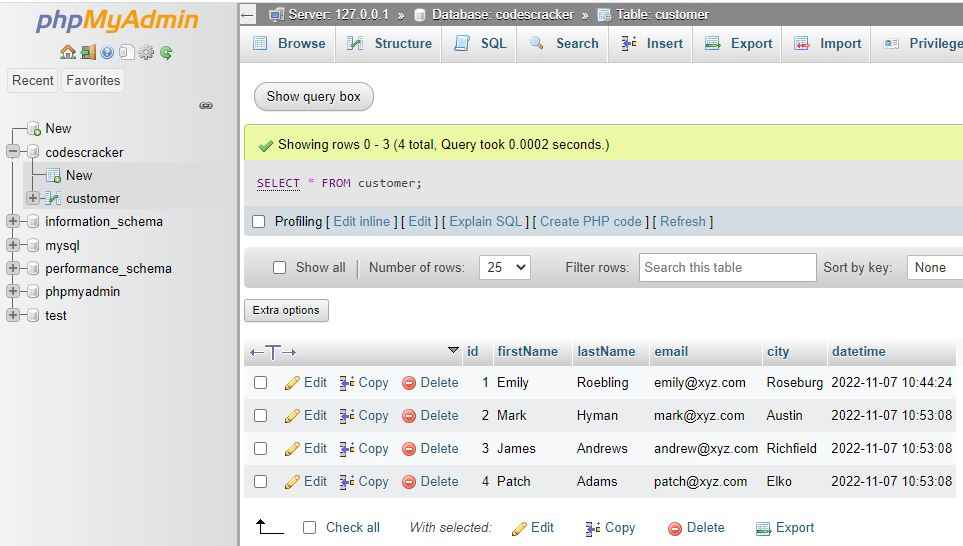Screen dimensions: 963x546
Task: Open the Sort by key dropdown
Action: coord(935,267)
